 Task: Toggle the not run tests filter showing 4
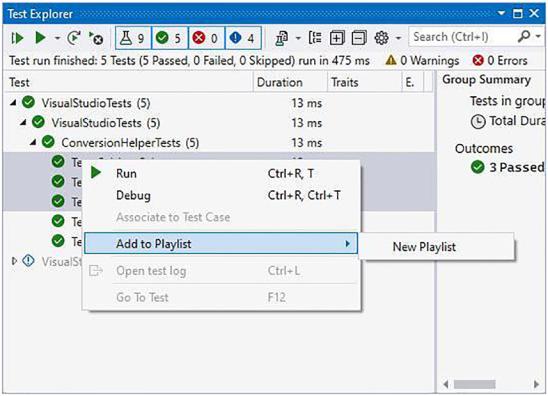pos(243,38)
